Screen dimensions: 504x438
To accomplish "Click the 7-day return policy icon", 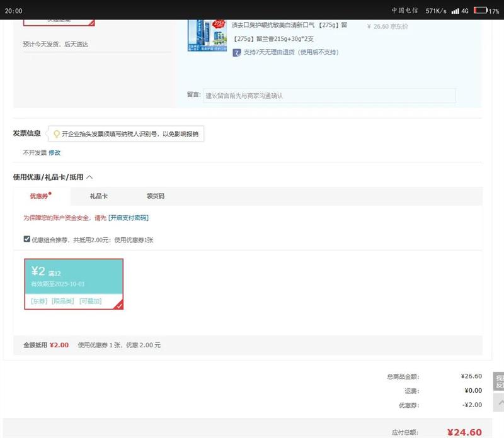I will coord(237,52).
